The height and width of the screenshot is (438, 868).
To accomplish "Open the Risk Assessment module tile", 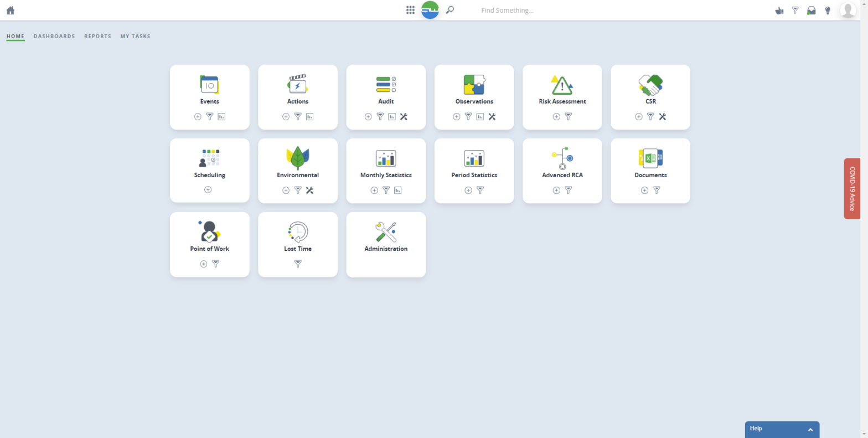I will click(x=562, y=90).
